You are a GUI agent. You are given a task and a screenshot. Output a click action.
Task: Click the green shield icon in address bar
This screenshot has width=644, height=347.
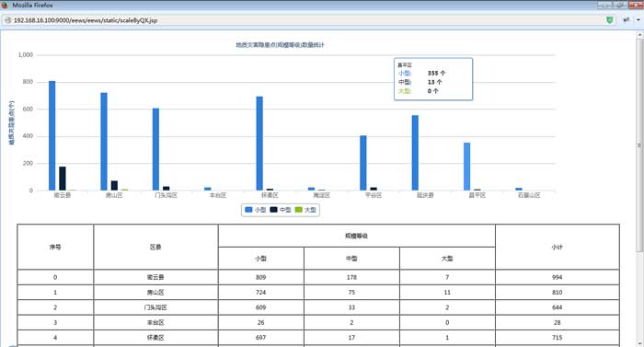tap(610, 19)
